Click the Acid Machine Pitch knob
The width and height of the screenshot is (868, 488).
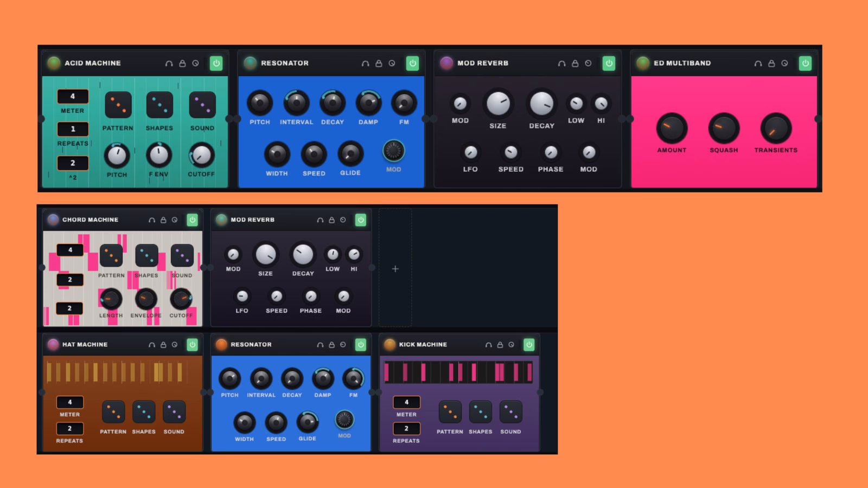coord(117,156)
